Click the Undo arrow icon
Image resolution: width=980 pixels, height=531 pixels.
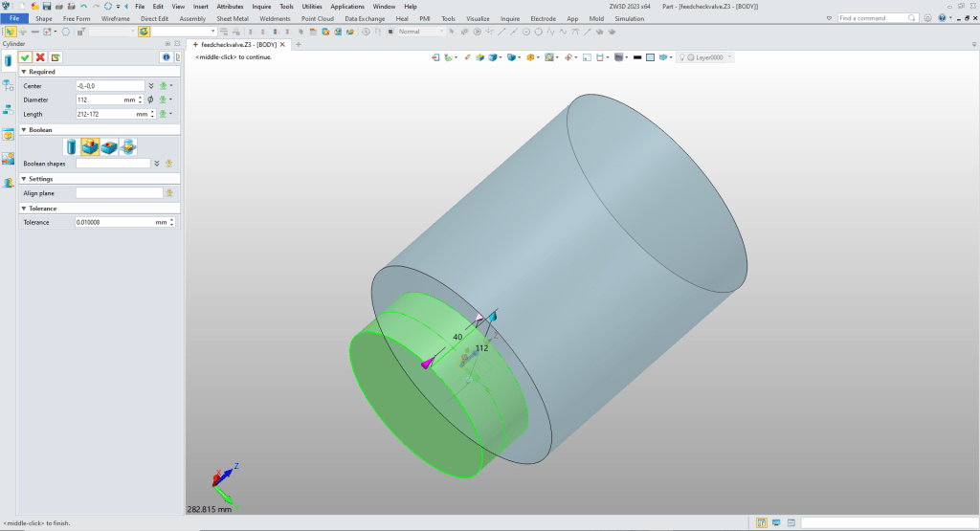pos(83,6)
